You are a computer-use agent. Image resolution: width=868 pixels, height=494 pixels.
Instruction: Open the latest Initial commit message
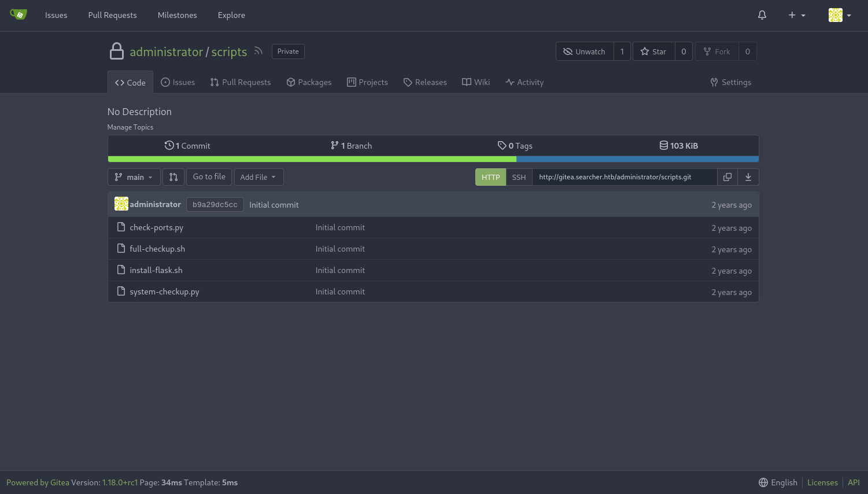click(274, 205)
